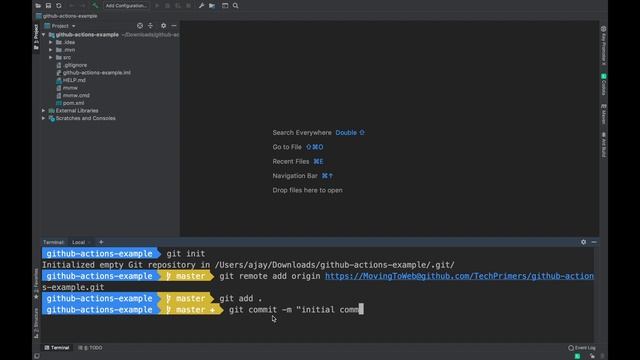Click the github-actions-example breadcrumb
This screenshot has width=640, height=360.
click(x=70, y=16)
